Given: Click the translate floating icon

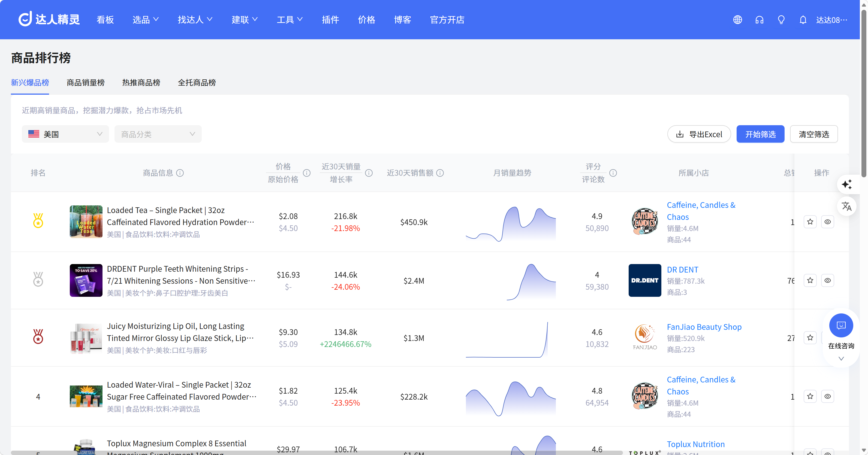Looking at the screenshot, I should tap(847, 206).
